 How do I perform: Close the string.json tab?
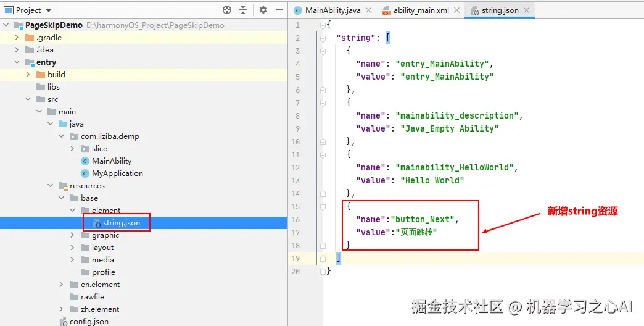(527, 10)
